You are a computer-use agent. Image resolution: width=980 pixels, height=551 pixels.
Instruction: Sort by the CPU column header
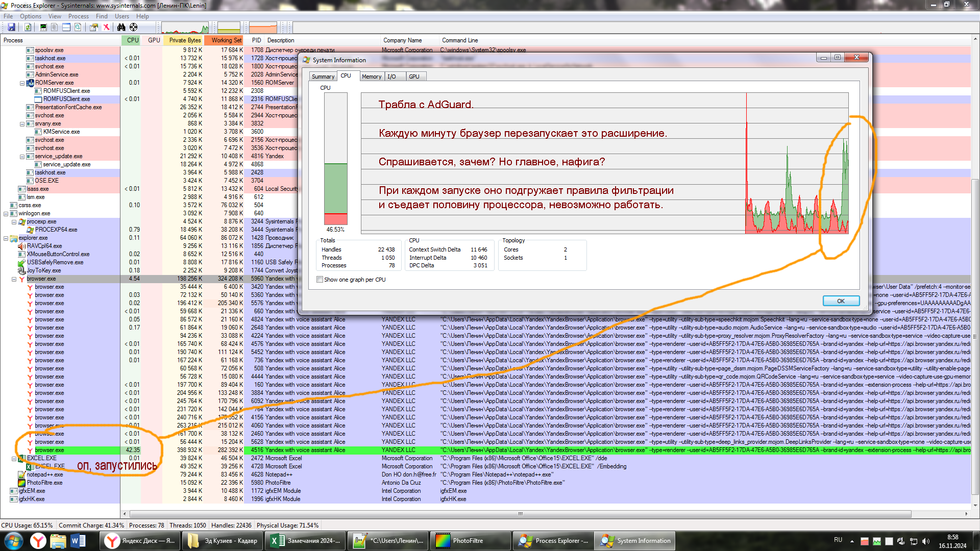click(132, 40)
